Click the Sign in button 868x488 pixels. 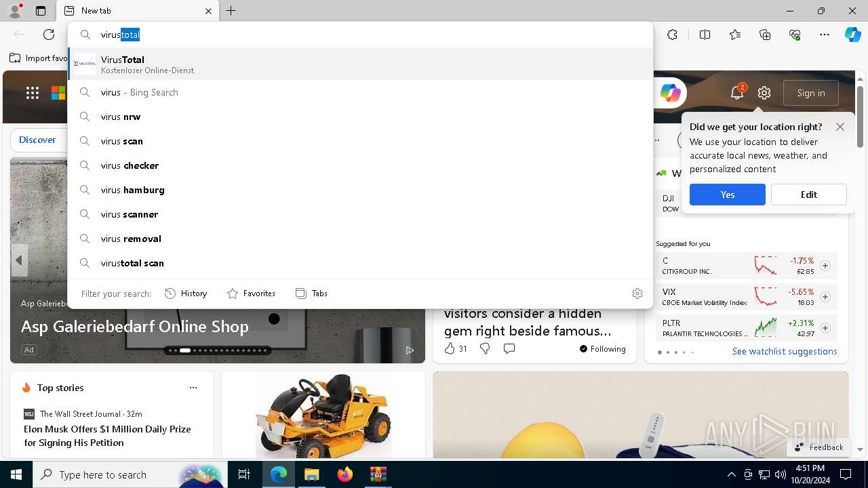[811, 93]
